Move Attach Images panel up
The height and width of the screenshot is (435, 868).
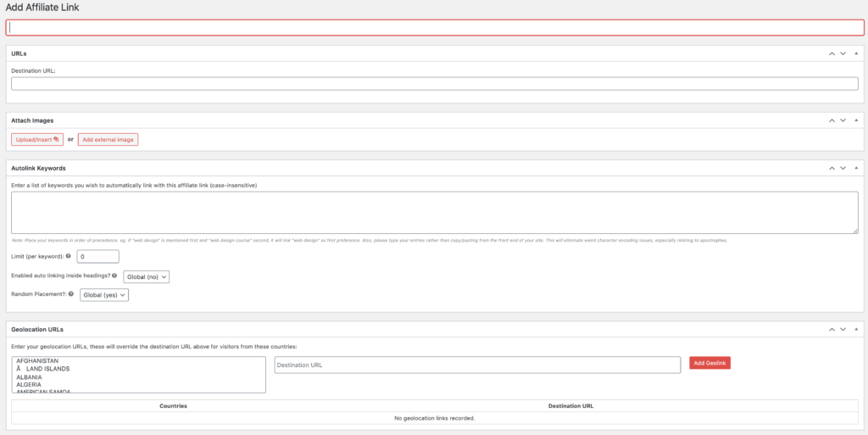coord(832,120)
